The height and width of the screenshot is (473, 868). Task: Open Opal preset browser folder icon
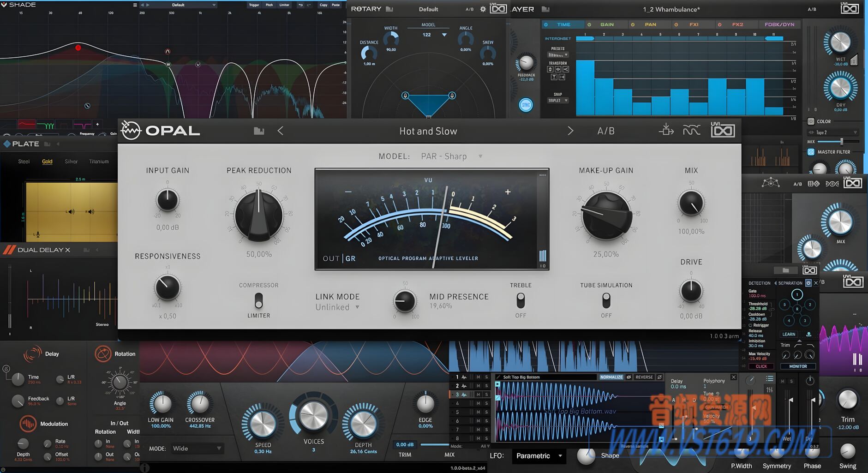click(259, 131)
